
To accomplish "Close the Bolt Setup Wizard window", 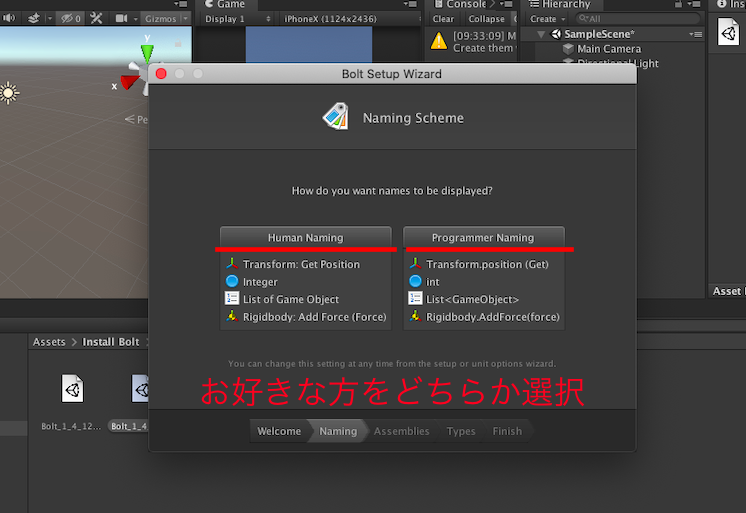I will point(161,74).
